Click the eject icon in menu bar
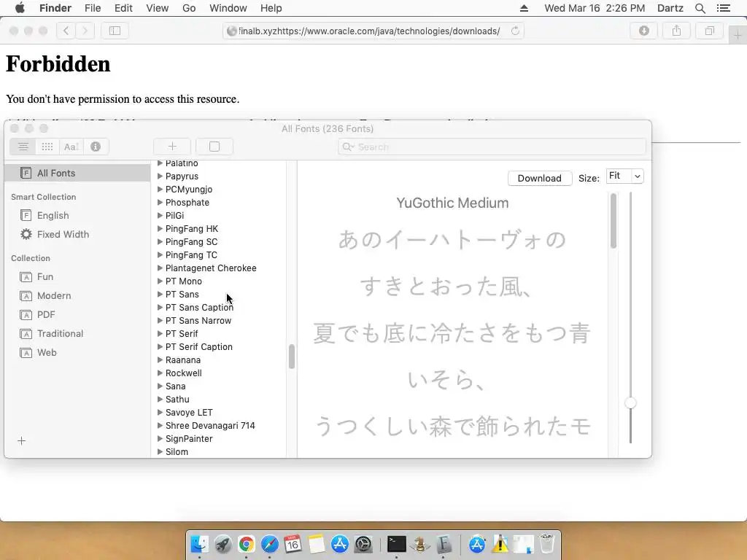 [524, 8]
